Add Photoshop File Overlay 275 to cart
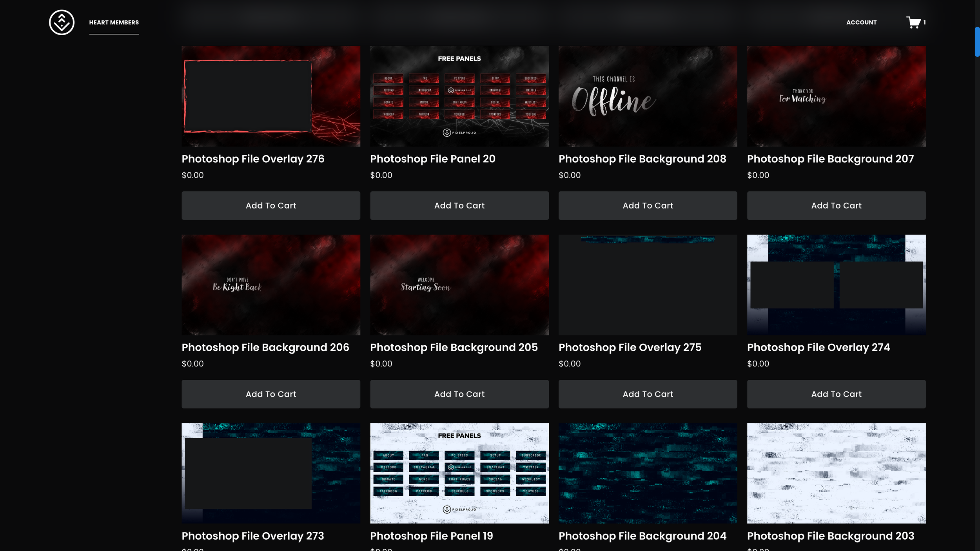 tap(648, 394)
